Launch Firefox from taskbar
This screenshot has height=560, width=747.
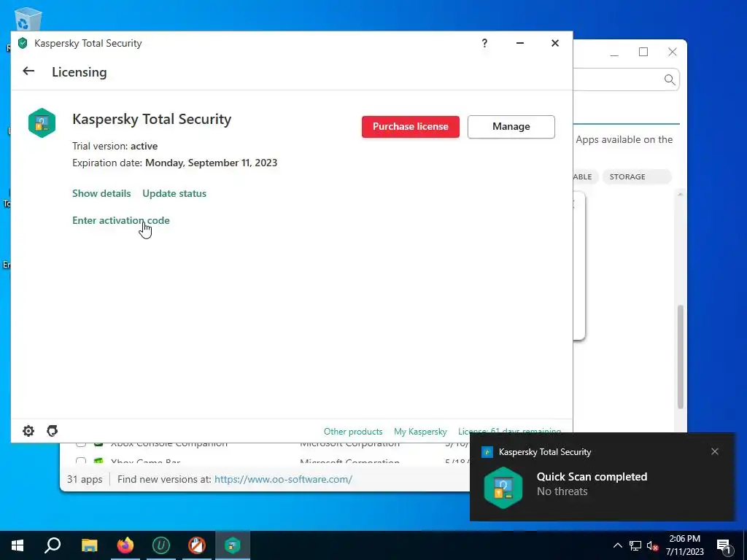tap(125, 545)
